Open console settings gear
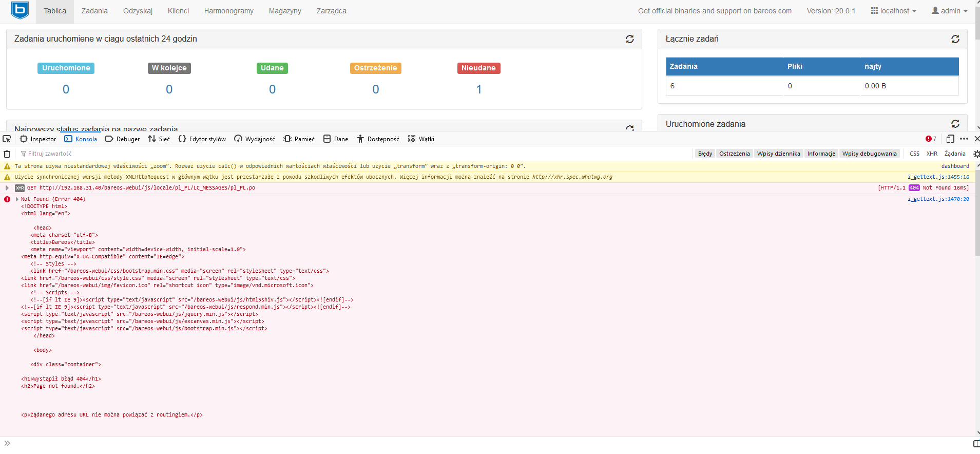 pos(976,154)
